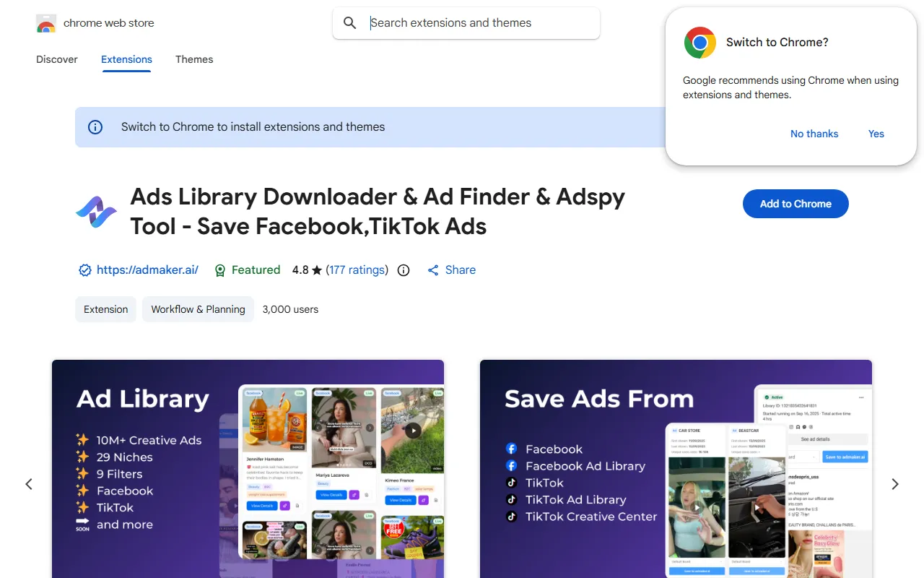The height and width of the screenshot is (578, 924).
Task: Open the ratings info icon
Action: pos(404,270)
